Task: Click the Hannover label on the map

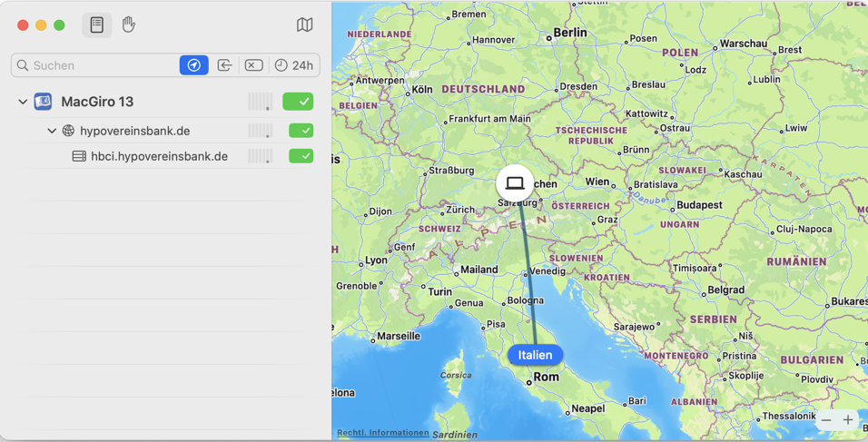Action: click(494, 40)
